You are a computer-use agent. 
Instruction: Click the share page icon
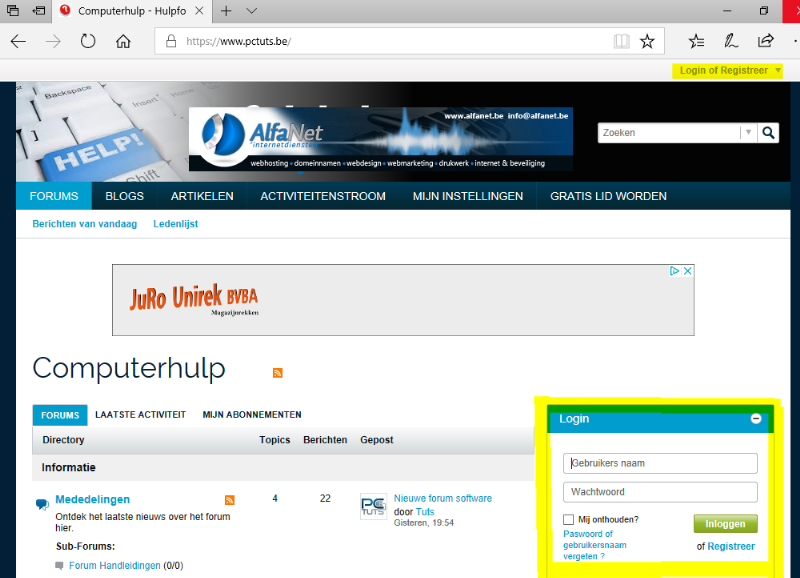(766, 41)
